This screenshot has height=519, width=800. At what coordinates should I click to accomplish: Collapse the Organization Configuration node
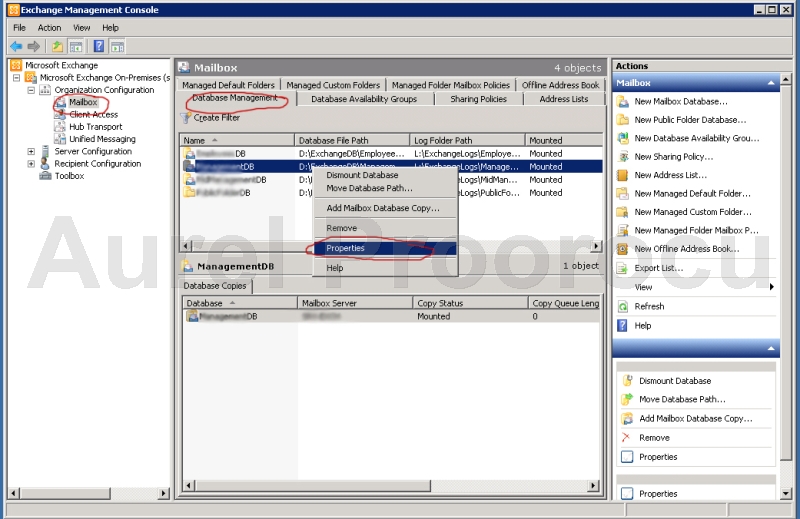31,90
